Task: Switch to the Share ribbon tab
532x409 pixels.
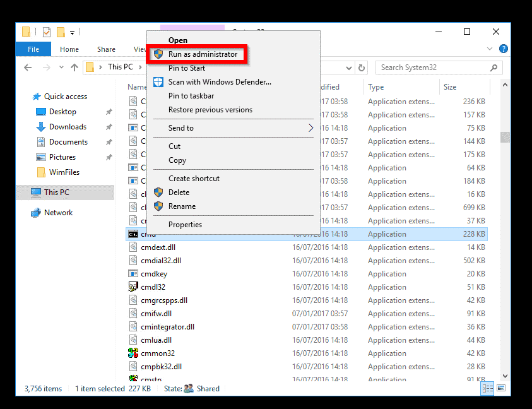Action: pyautogui.click(x=106, y=49)
